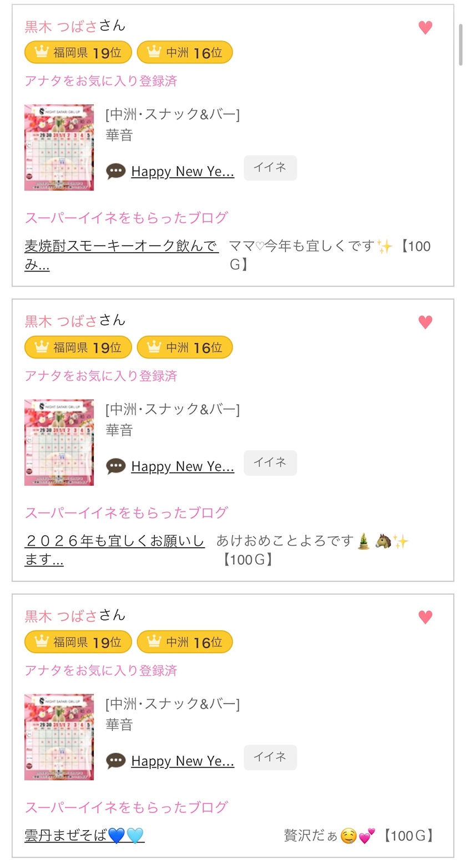Image resolution: width=466 pixels, height=868 pixels.
Task: Click the 福岡県 19位 crown badge in the third card
Action: tap(78, 642)
